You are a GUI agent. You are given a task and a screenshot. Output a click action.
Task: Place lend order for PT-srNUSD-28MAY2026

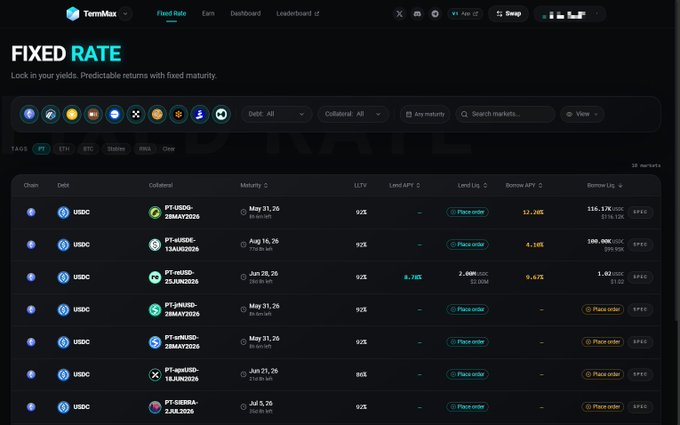coord(468,342)
